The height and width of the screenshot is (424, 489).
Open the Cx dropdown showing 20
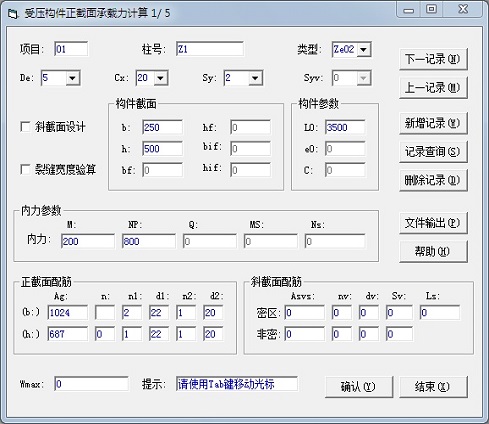(x=161, y=78)
